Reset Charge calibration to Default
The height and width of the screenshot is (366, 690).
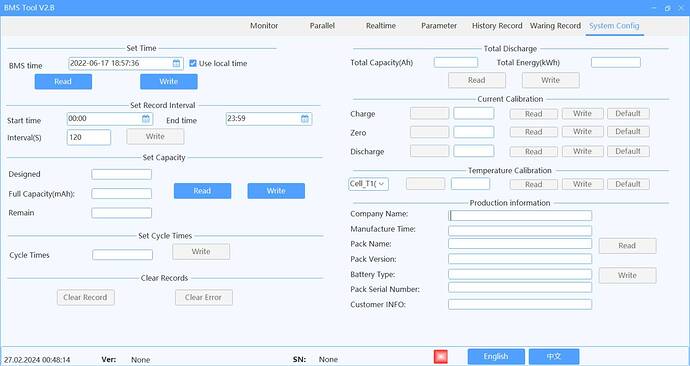pos(628,113)
